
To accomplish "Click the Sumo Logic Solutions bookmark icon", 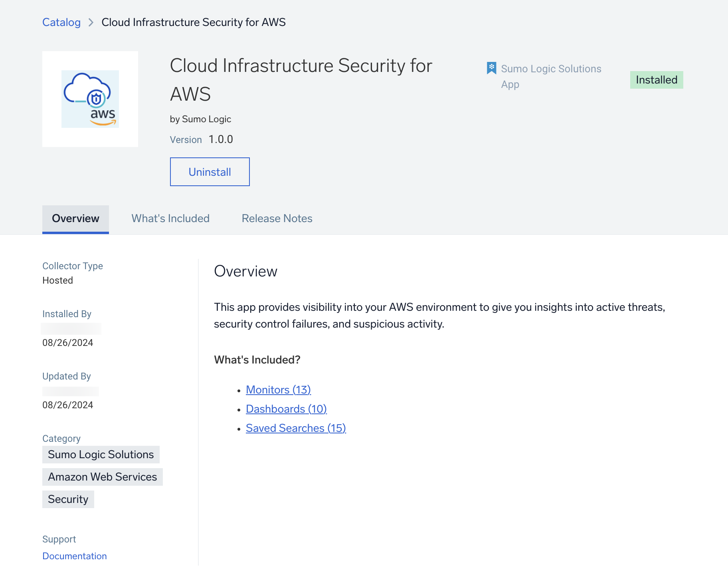I will point(491,68).
